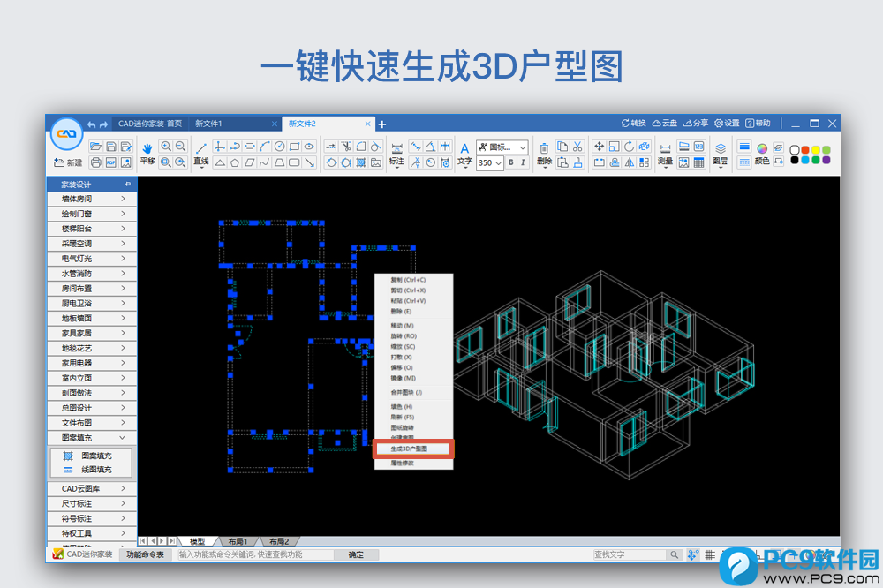883x588 pixels.
Task: Open the 布局2 layout tab
Action: [279, 541]
